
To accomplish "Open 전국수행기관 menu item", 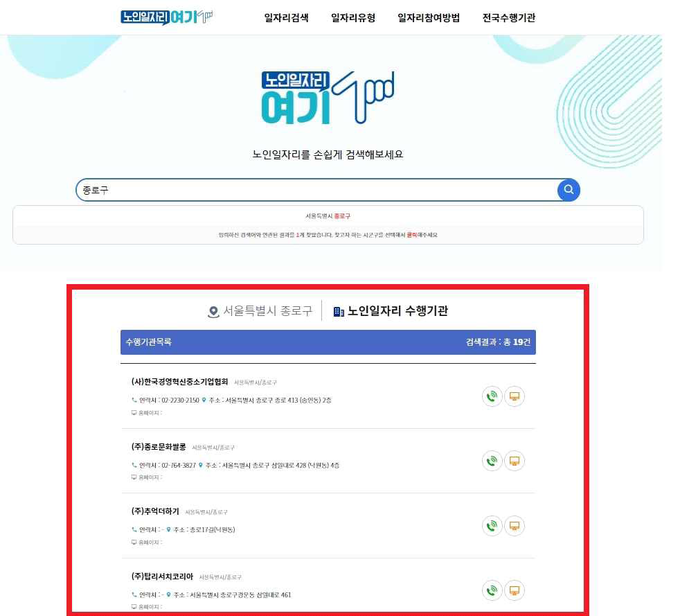I will [x=509, y=18].
